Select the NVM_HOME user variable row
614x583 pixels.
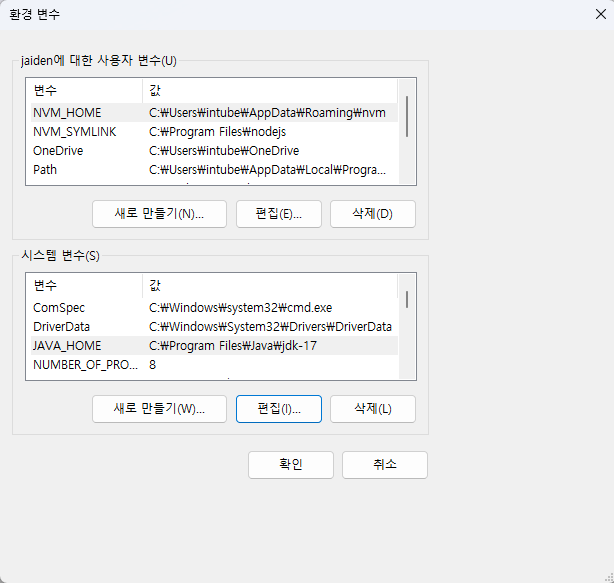click(x=214, y=113)
